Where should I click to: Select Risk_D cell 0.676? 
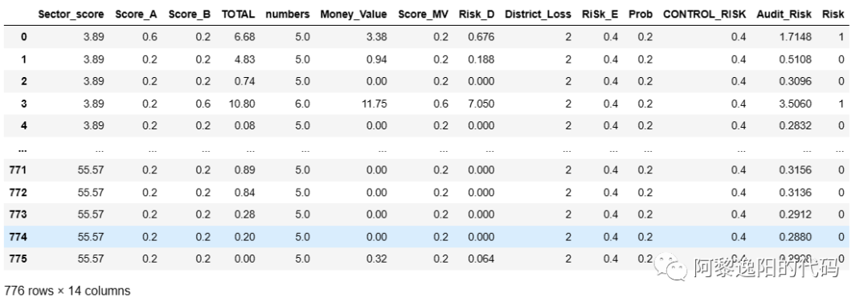pyautogui.click(x=481, y=37)
